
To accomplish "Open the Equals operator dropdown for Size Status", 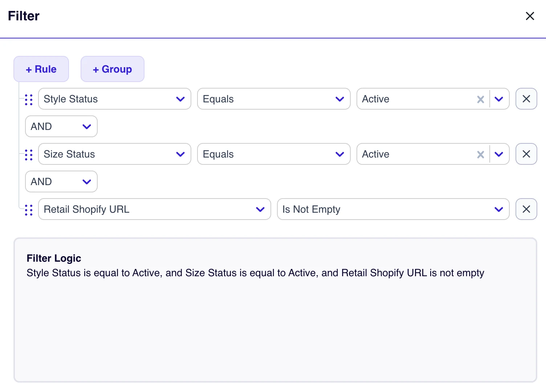I will pyautogui.click(x=274, y=154).
